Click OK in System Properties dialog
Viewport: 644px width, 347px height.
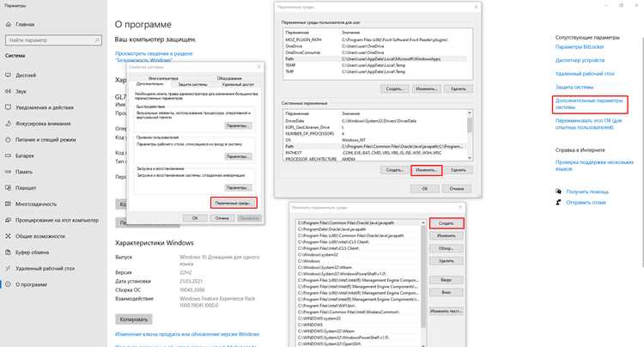(x=195, y=218)
